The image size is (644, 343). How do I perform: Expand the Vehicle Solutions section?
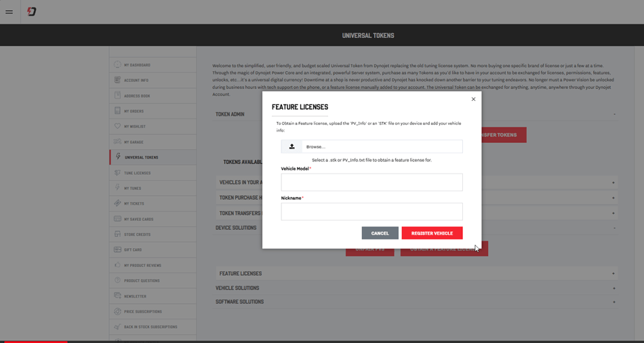(x=416, y=288)
